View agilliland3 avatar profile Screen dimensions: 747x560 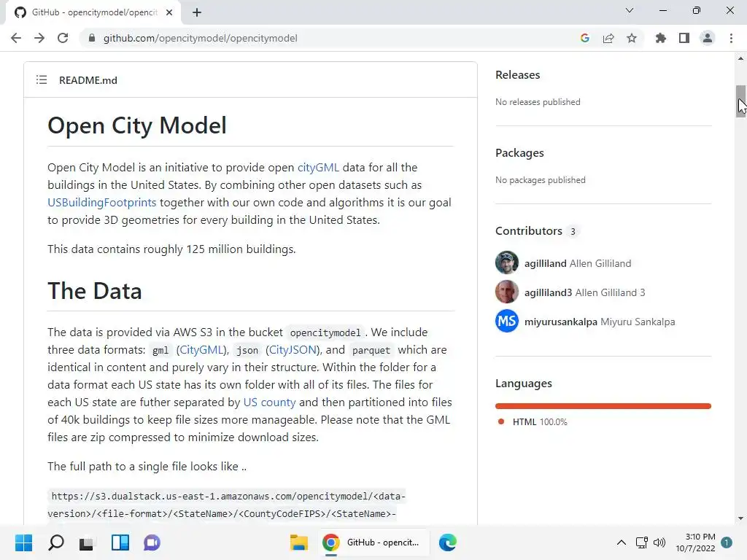(507, 292)
